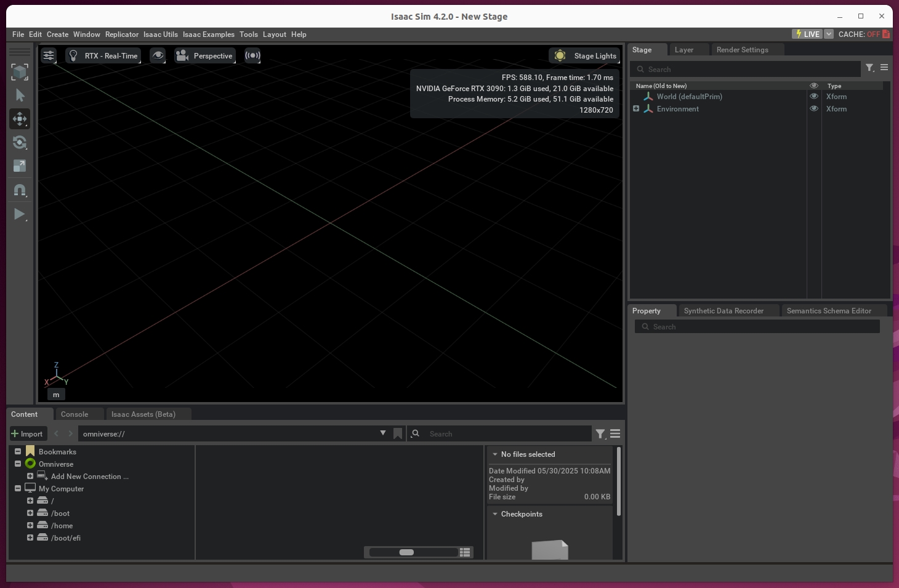Toggle the LIVE session button

(807, 34)
